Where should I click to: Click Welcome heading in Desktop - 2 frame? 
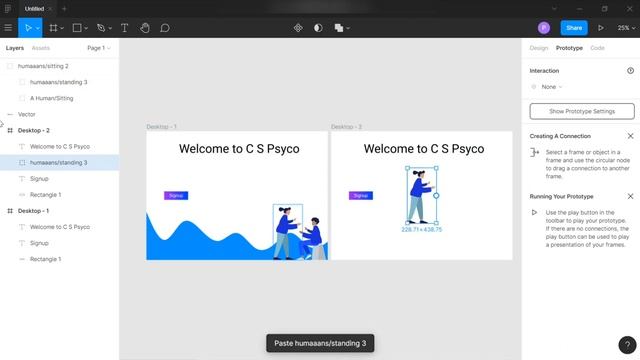click(x=424, y=149)
